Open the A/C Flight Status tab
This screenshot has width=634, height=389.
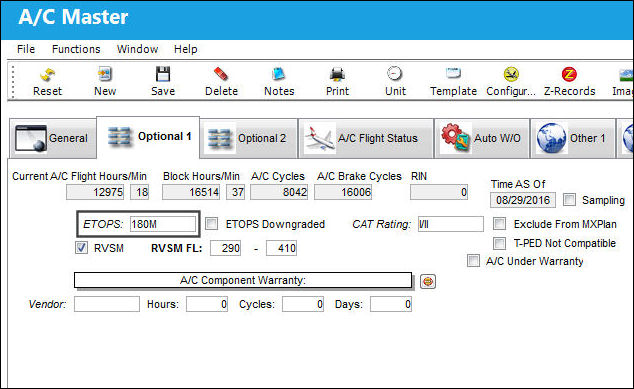pyautogui.click(x=366, y=138)
